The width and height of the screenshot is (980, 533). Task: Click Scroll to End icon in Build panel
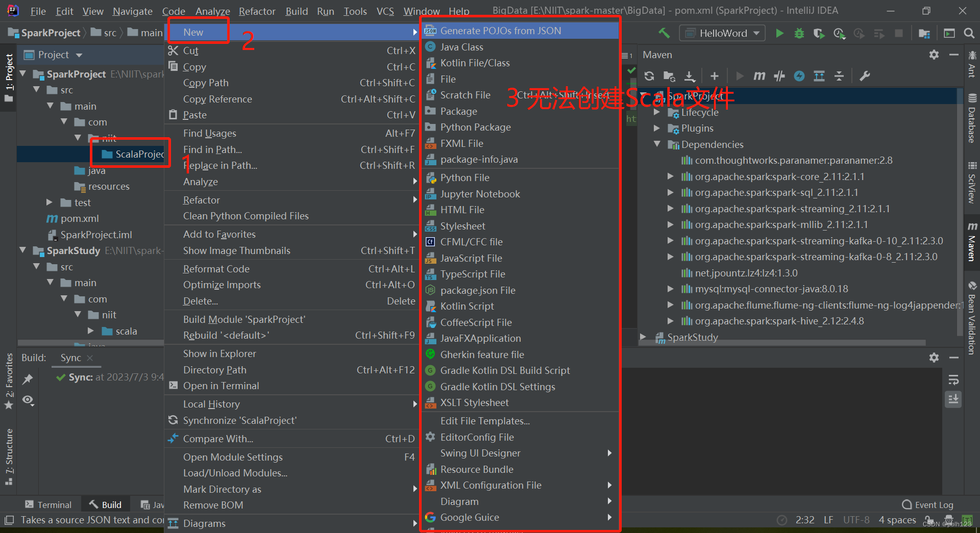tap(953, 399)
